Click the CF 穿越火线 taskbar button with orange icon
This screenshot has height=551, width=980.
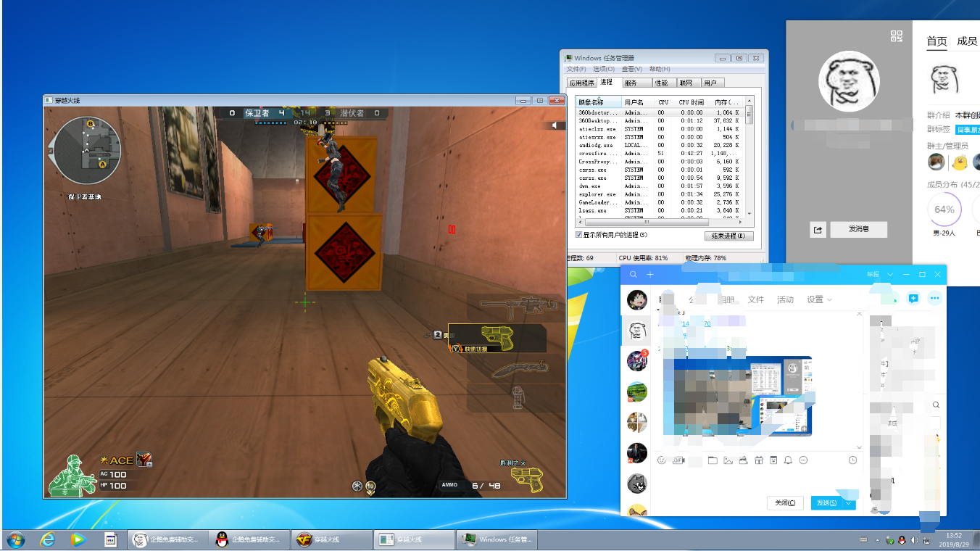331,539
